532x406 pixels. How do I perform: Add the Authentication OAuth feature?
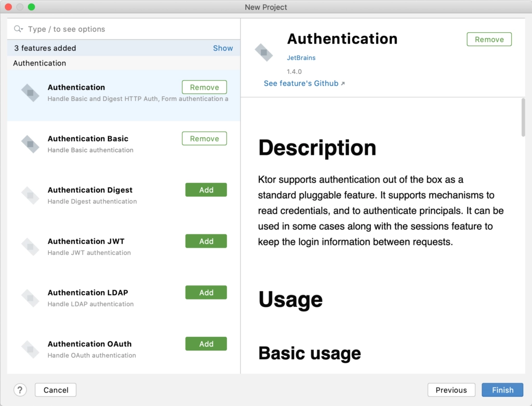tap(206, 344)
